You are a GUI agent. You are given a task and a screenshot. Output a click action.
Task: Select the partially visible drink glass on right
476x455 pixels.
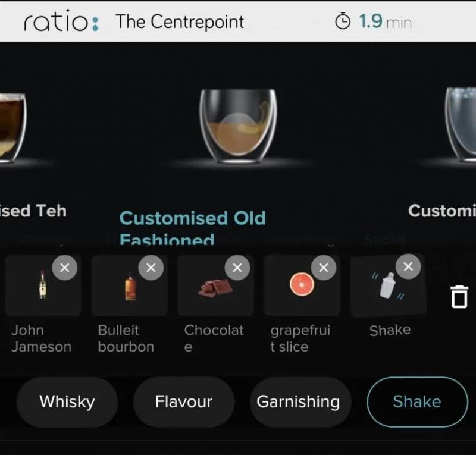[x=461, y=125]
